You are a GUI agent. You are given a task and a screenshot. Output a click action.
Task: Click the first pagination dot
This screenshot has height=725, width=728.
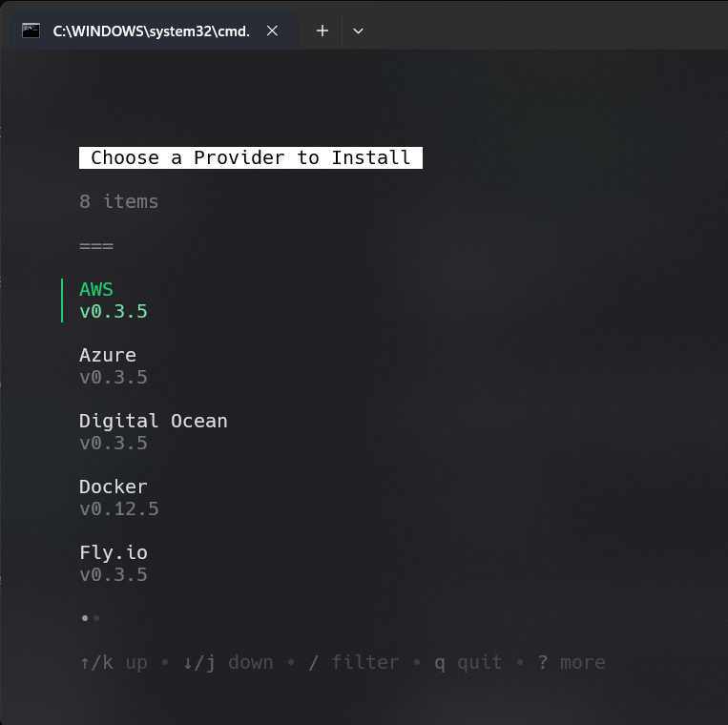85,618
